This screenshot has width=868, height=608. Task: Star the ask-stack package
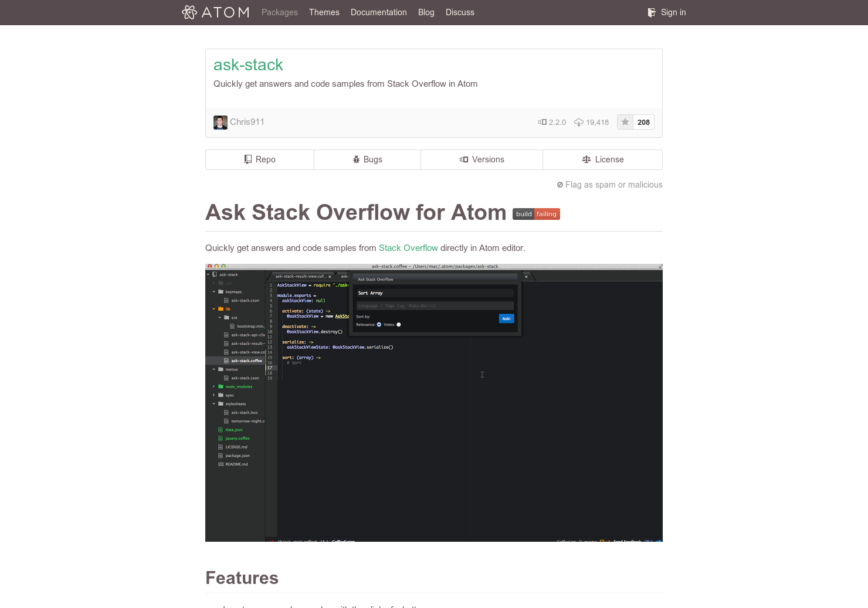pos(625,122)
